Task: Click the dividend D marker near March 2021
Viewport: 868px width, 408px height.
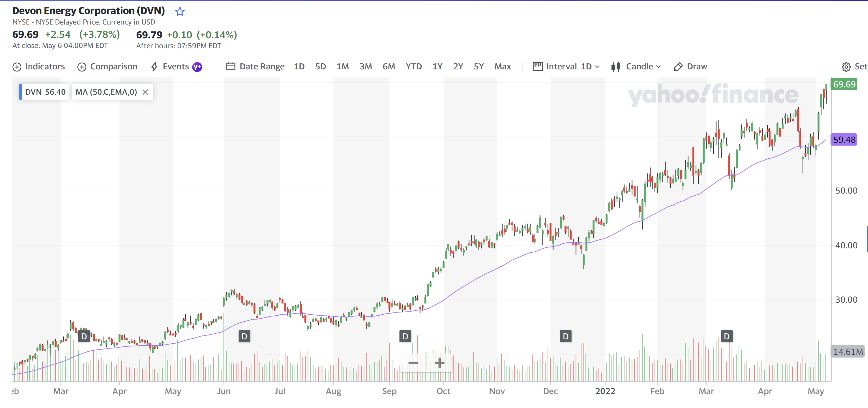Action: click(84, 336)
